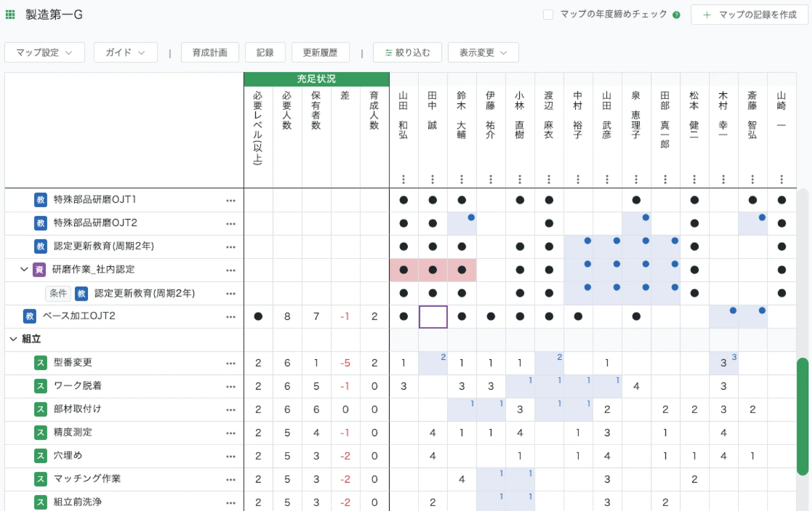Open 更新履歴 tab

tap(320, 53)
